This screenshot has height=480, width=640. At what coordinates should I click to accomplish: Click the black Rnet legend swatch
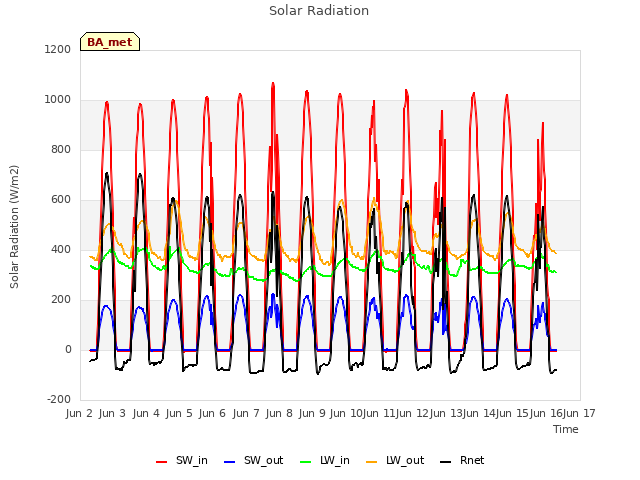(x=446, y=462)
